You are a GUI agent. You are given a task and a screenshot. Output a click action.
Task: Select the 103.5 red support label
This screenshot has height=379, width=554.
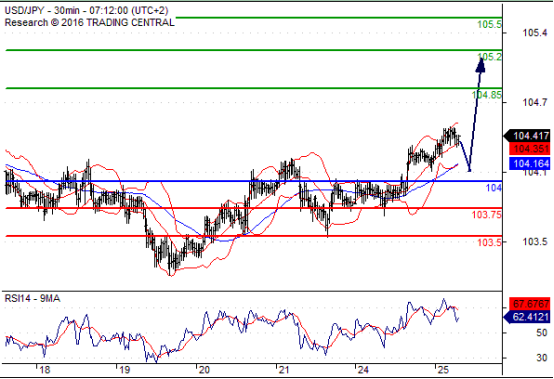[489, 242]
